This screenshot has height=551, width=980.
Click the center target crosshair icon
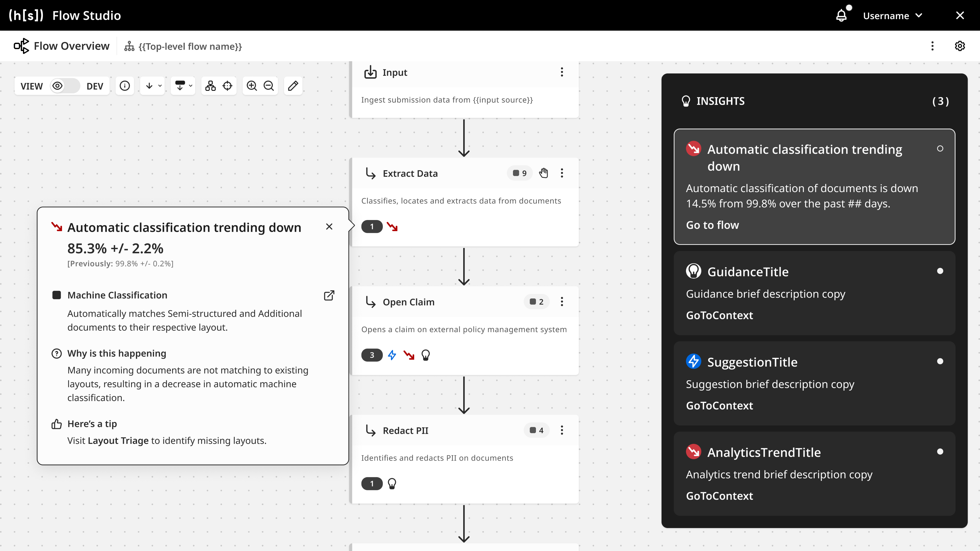228,86
